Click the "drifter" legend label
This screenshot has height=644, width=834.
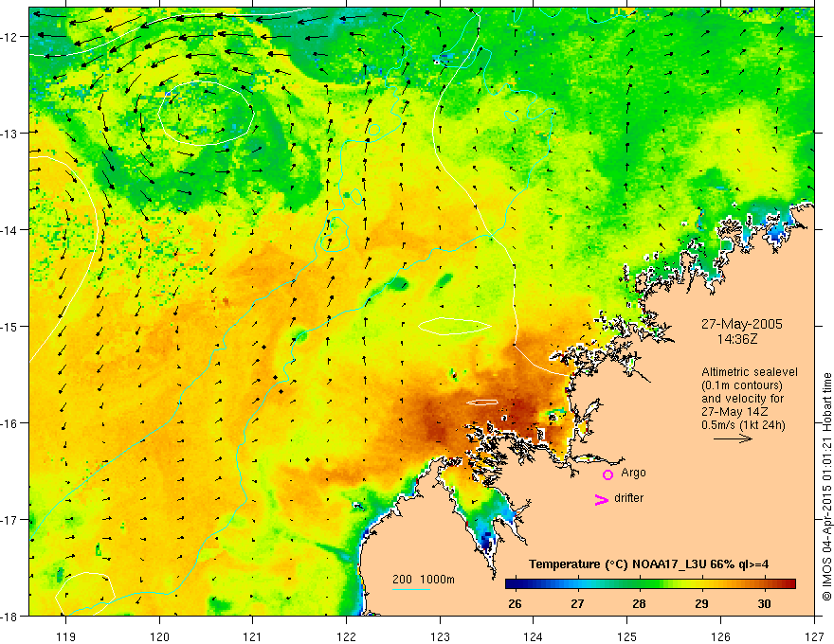pos(628,498)
